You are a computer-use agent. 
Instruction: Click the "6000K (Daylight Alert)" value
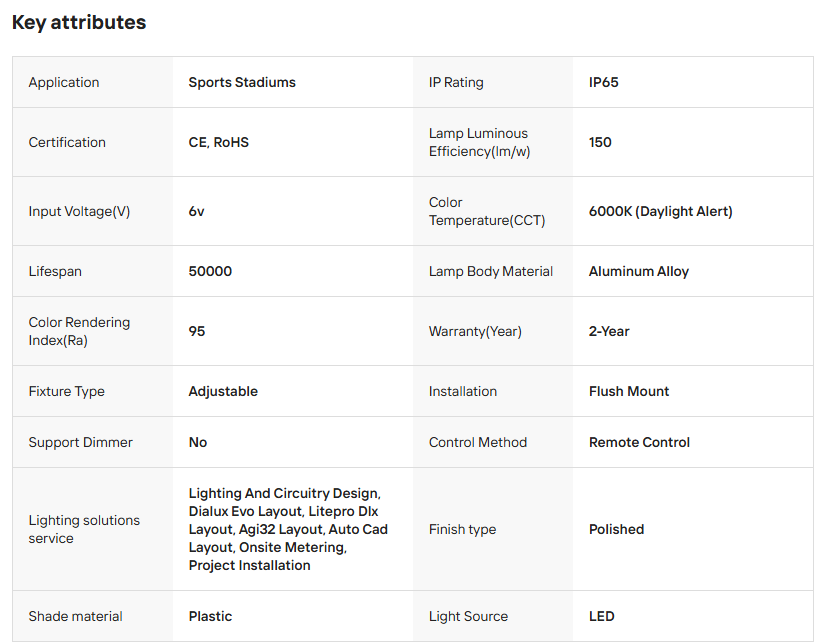661,211
